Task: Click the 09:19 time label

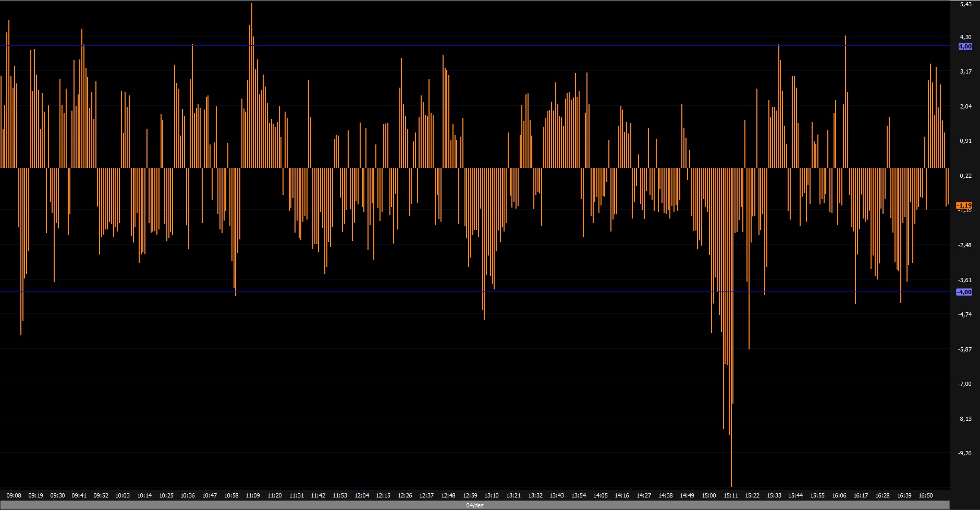Action: (x=36, y=495)
